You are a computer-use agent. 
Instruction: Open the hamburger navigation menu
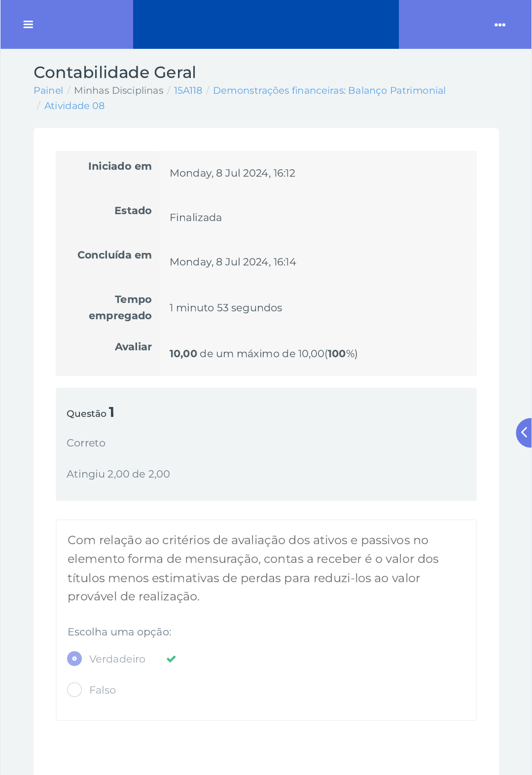28,25
